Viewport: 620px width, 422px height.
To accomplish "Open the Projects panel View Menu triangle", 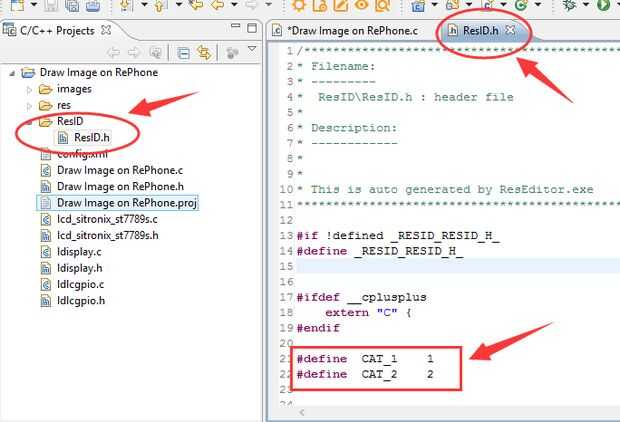I will click(x=252, y=49).
